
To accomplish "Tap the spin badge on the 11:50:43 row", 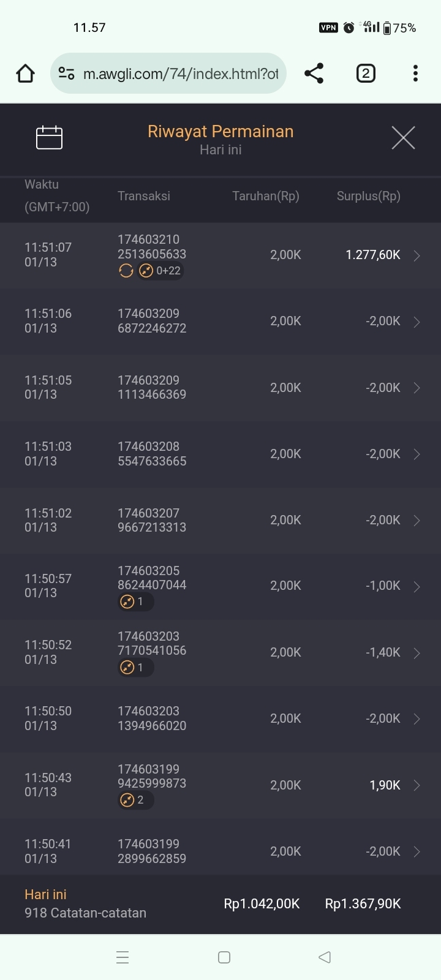I will [135, 800].
